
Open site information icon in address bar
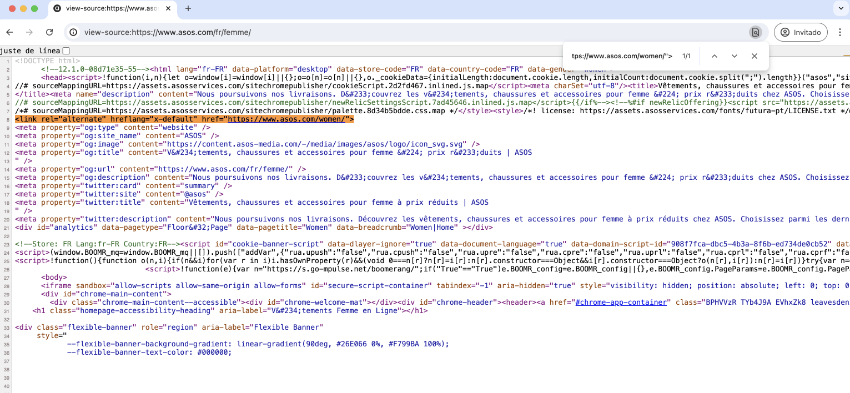73,33
